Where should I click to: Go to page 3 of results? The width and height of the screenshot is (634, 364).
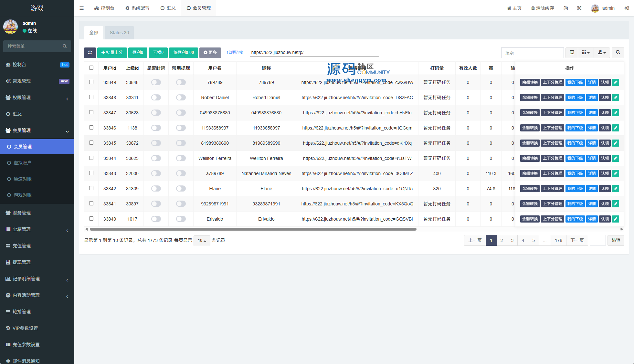click(512, 240)
